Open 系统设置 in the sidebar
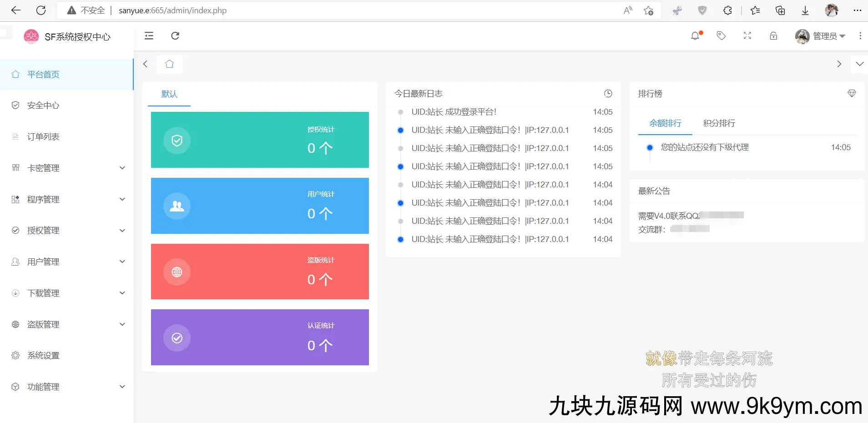The width and height of the screenshot is (868, 423). 43,355
